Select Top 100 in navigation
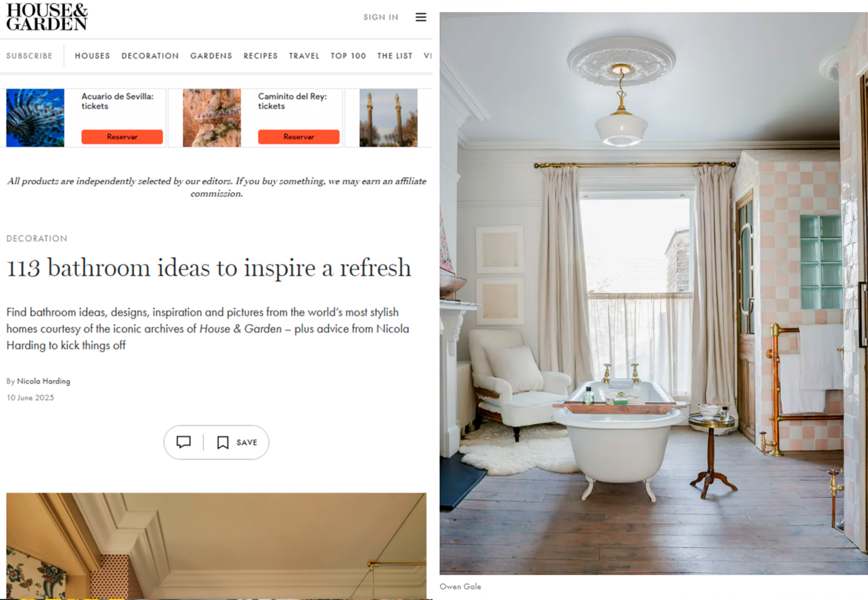Screen dimensions: 868x600 [x=348, y=55]
